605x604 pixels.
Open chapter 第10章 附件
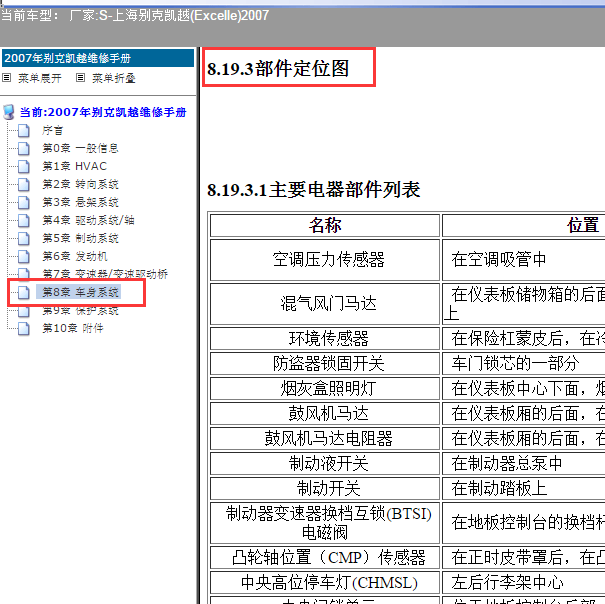(73, 328)
